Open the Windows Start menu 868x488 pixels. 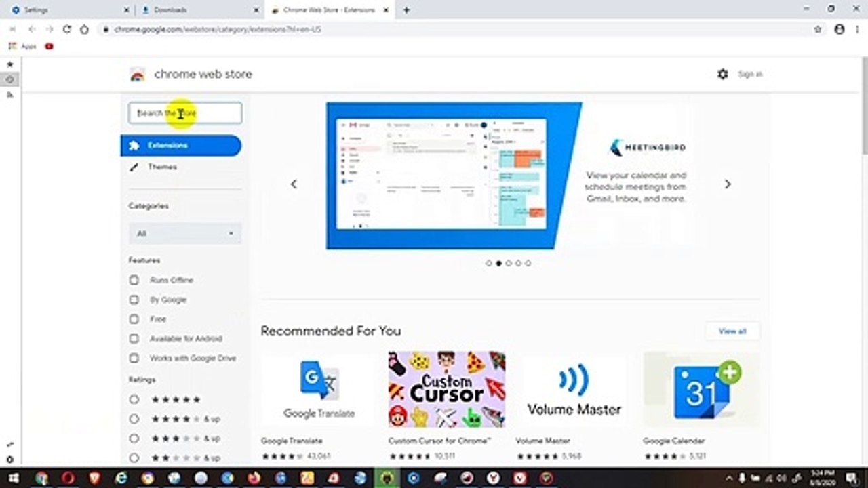tap(14, 478)
